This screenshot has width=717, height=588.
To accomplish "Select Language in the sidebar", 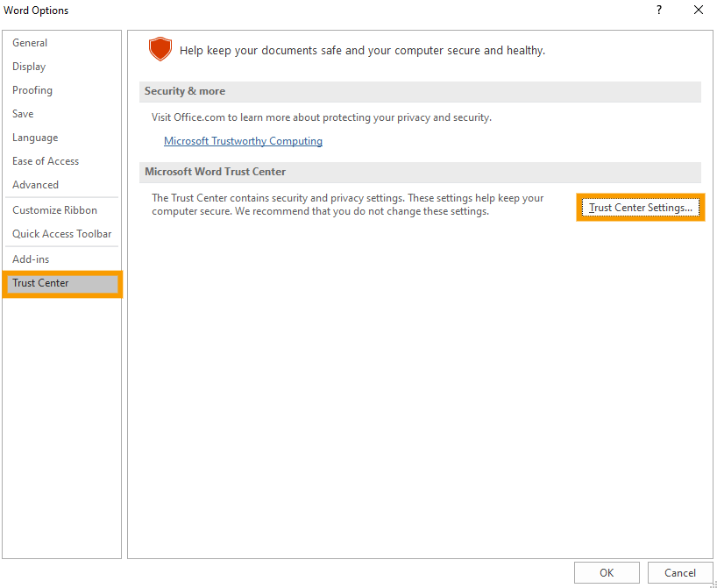I will click(35, 138).
